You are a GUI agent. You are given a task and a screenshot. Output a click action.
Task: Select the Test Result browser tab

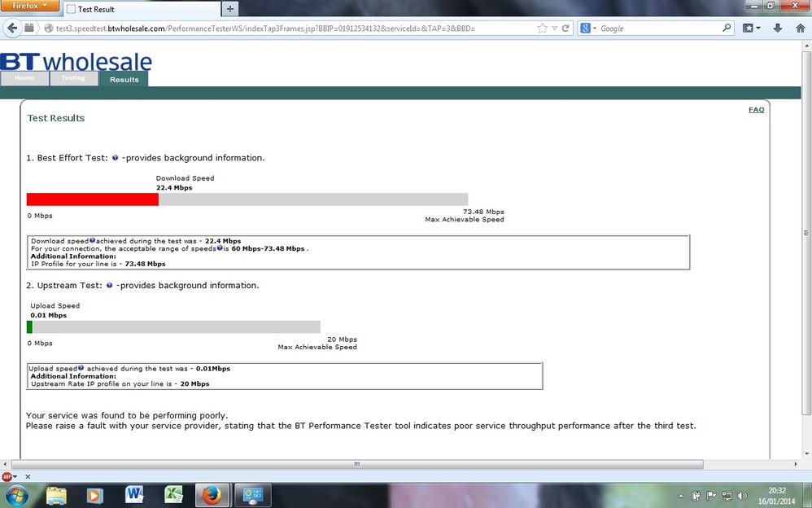click(141, 9)
